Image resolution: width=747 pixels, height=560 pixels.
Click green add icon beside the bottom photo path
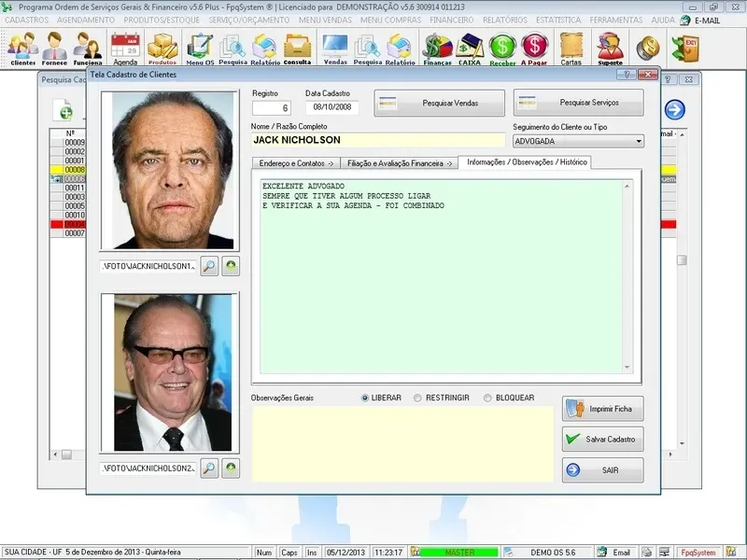click(x=230, y=468)
